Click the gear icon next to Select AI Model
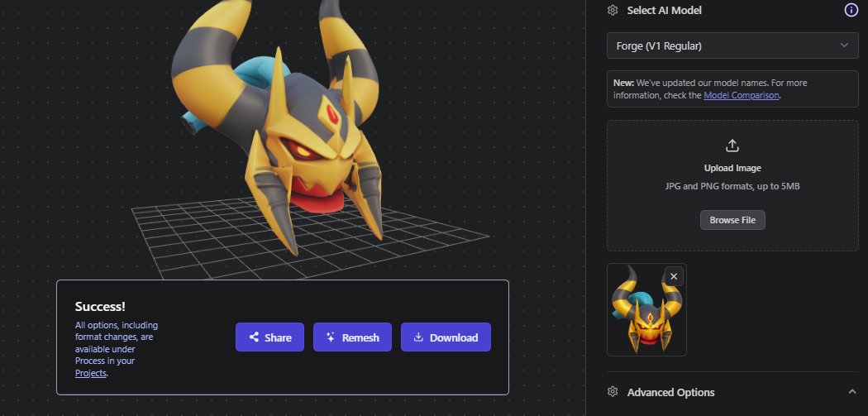Screen dimensions: 868x416 [x=613, y=11]
